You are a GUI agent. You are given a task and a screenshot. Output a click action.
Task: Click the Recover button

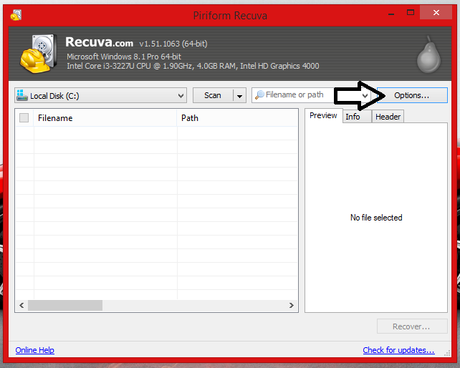[412, 326]
